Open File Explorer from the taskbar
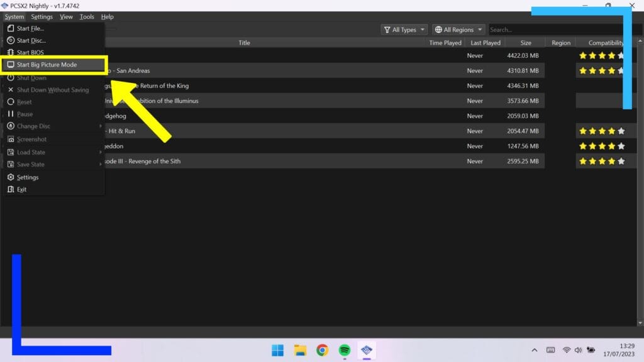Image resolution: width=644 pixels, height=362 pixels. tap(300, 350)
